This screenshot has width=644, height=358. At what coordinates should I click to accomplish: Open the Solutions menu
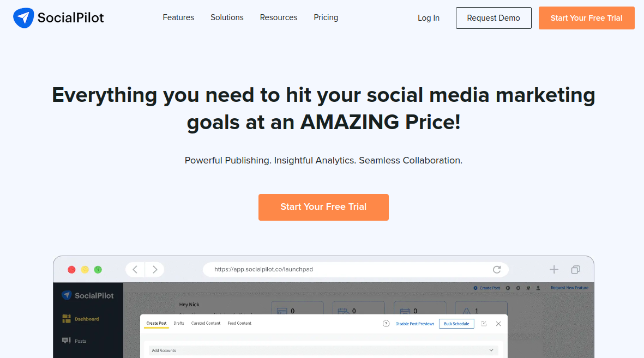(x=227, y=17)
